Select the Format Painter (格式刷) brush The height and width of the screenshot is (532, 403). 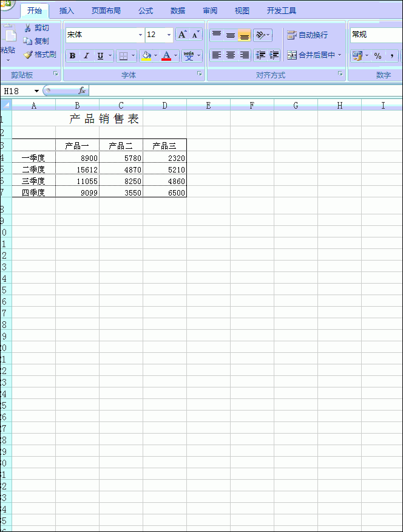[28, 54]
